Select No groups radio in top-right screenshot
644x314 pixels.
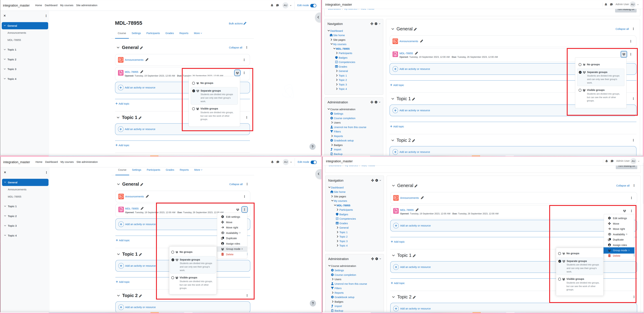click(x=580, y=65)
